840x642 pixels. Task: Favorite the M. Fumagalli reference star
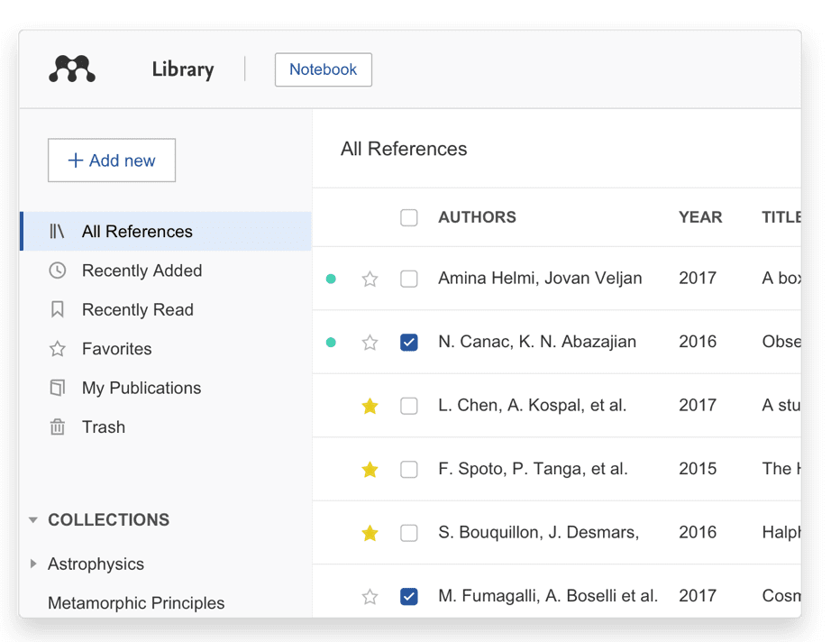370,596
